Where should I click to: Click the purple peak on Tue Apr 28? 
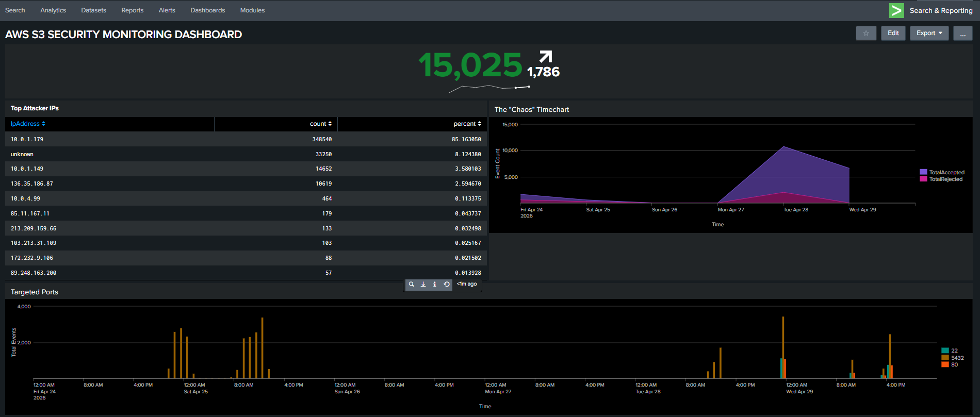pos(783,147)
